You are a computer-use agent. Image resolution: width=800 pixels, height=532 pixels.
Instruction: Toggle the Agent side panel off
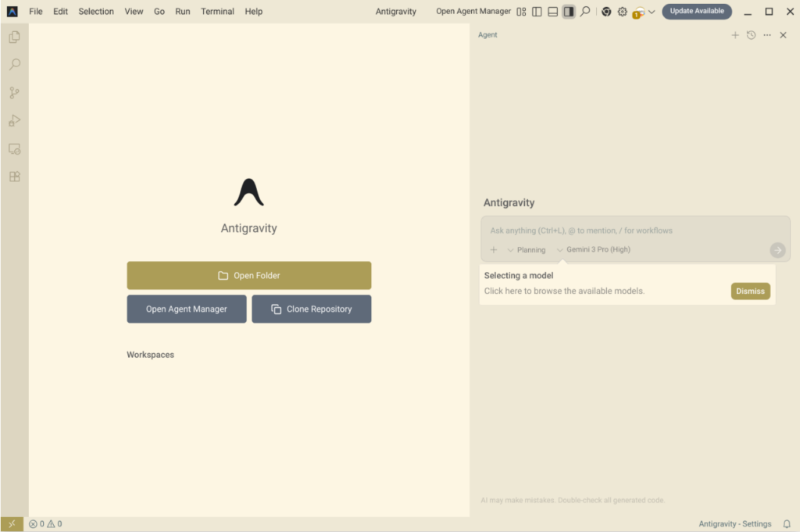tap(568, 12)
